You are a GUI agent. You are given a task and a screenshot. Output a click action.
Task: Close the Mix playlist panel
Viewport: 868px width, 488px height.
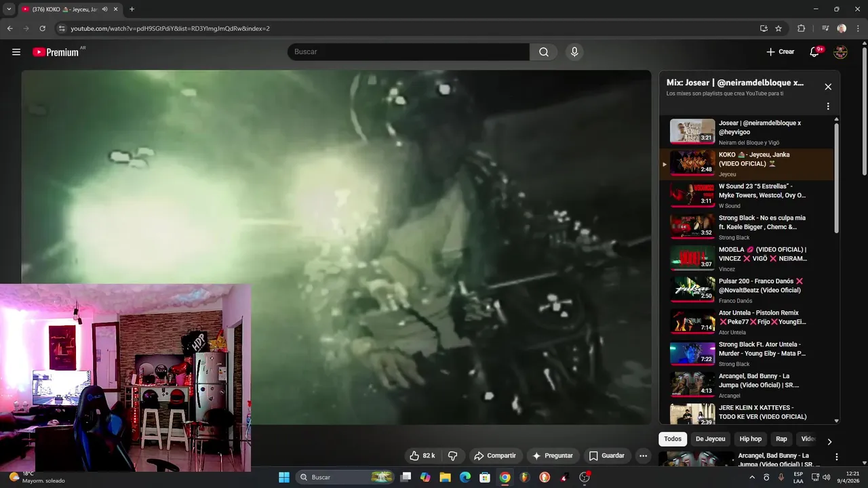click(x=828, y=87)
